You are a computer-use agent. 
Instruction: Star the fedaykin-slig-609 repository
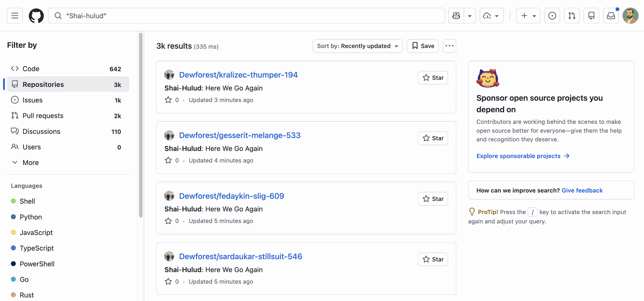[x=433, y=199]
